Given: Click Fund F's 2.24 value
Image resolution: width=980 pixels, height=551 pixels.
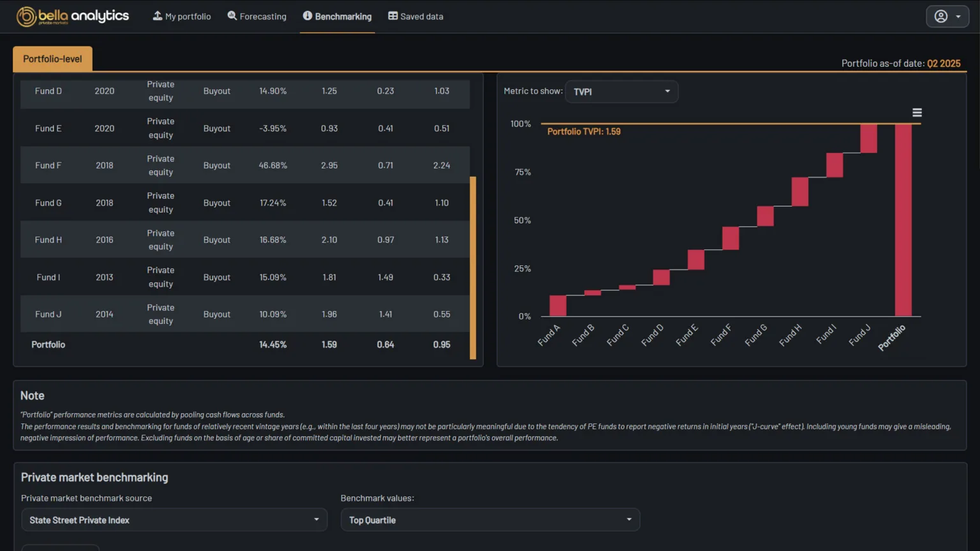Looking at the screenshot, I should (x=442, y=165).
